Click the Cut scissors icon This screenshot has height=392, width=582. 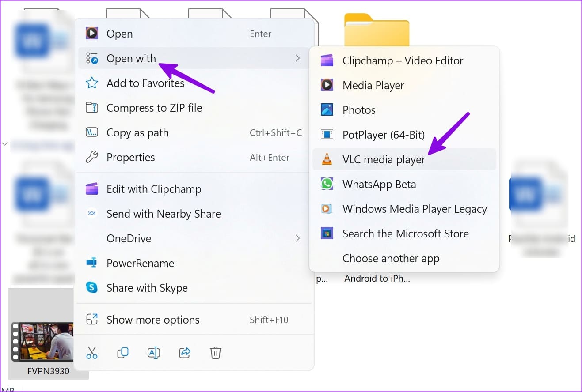[92, 352]
